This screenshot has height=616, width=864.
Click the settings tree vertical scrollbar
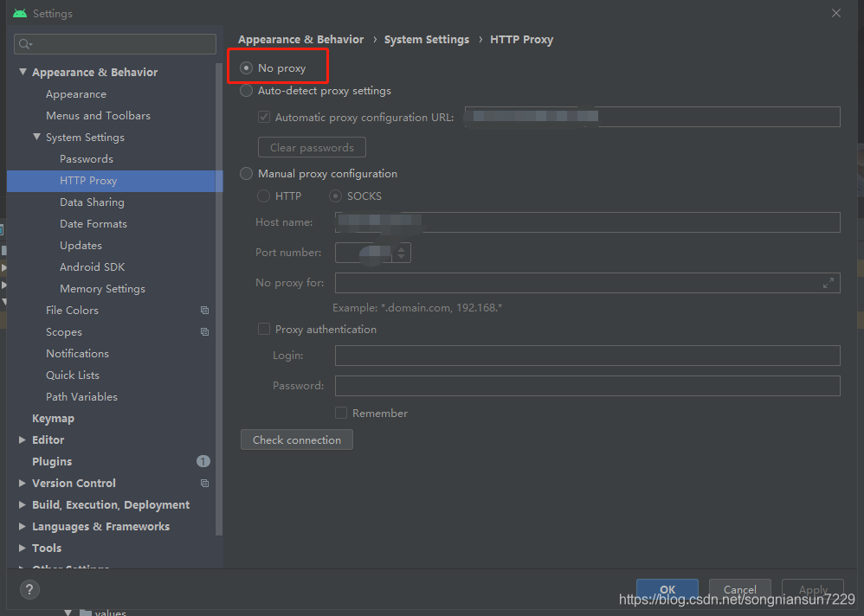point(219,299)
